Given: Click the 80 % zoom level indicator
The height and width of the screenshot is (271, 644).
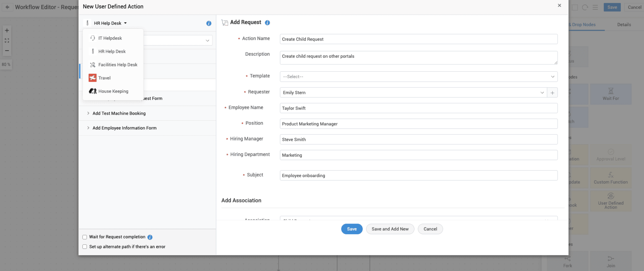Looking at the screenshot, I should click(x=6, y=65).
